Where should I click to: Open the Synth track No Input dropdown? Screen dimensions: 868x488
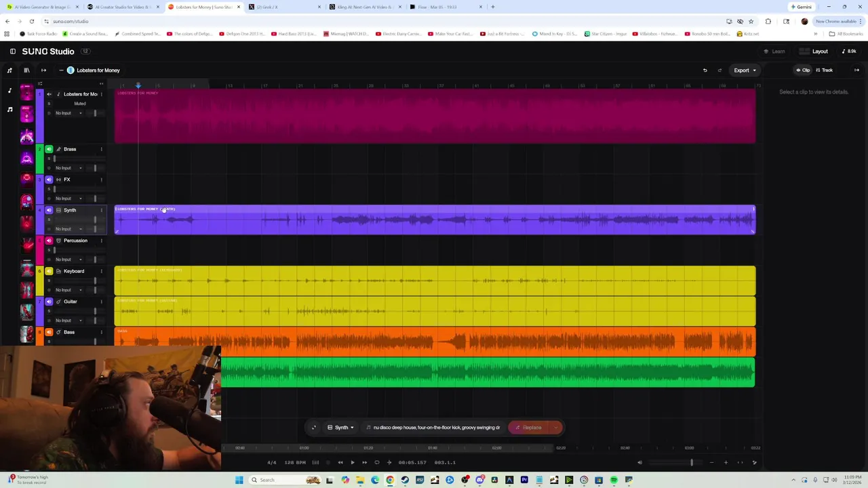click(x=68, y=229)
